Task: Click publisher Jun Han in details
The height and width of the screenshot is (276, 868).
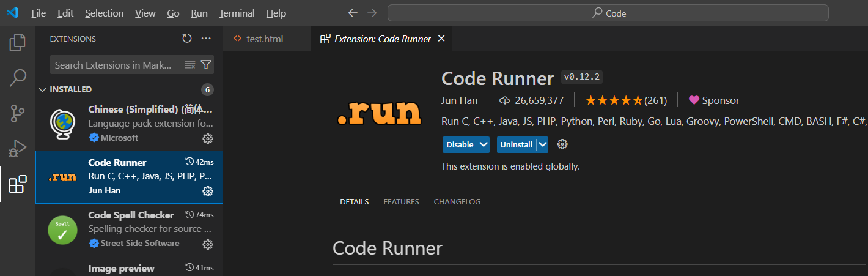Action: click(x=458, y=100)
